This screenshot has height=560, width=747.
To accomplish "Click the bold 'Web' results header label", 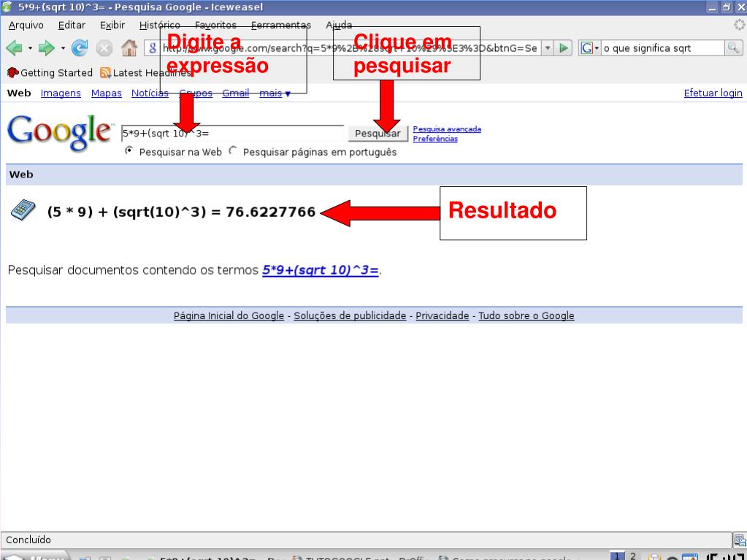I will tap(21, 174).
